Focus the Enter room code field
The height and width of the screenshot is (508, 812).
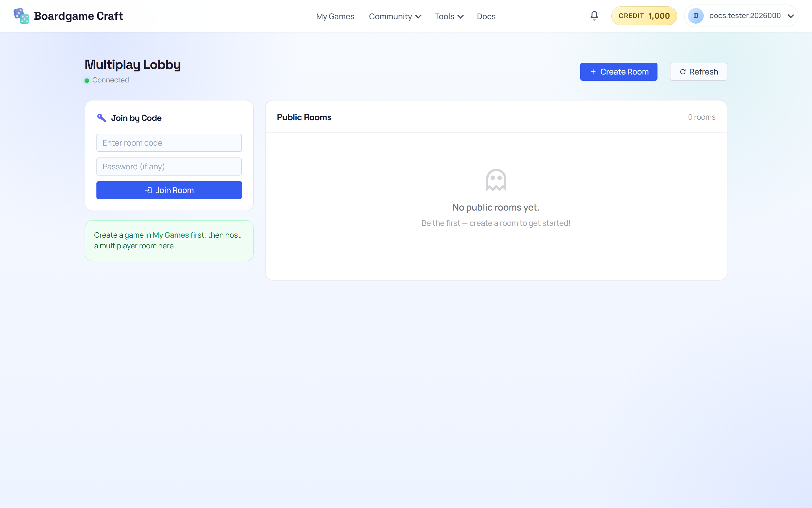click(169, 143)
